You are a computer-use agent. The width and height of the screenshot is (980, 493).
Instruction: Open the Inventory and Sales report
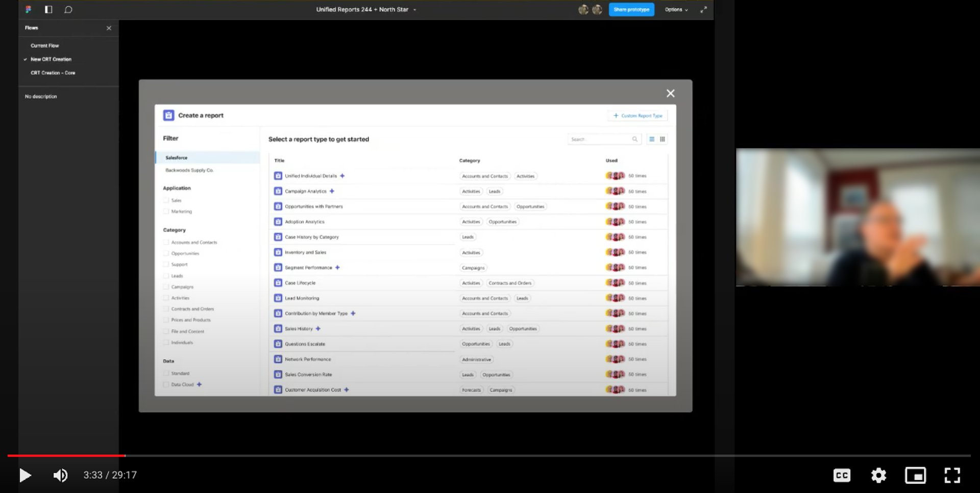click(305, 252)
